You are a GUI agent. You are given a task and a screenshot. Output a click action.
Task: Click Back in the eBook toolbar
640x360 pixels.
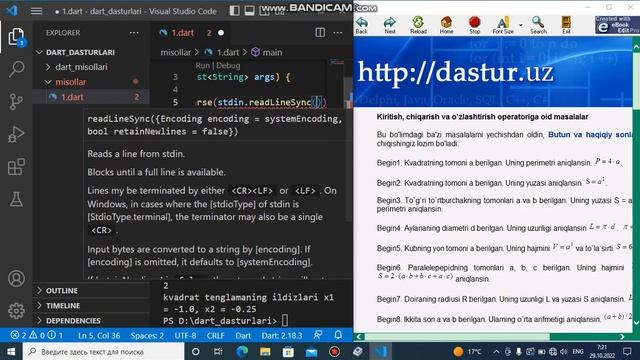(x=362, y=25)
